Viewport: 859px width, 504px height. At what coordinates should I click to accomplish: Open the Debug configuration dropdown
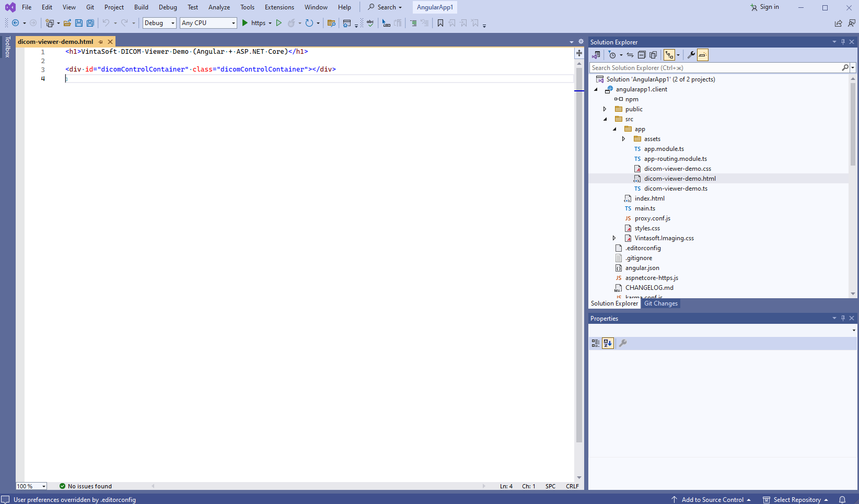tap(159, 23)
